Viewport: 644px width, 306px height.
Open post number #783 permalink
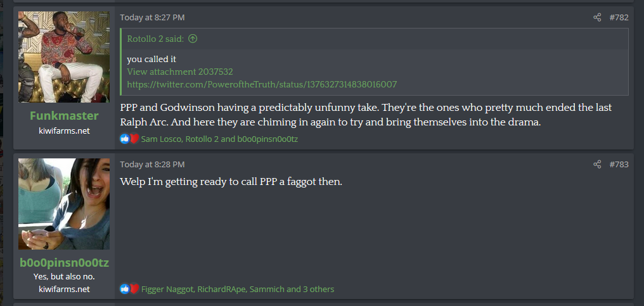[619, 165]
